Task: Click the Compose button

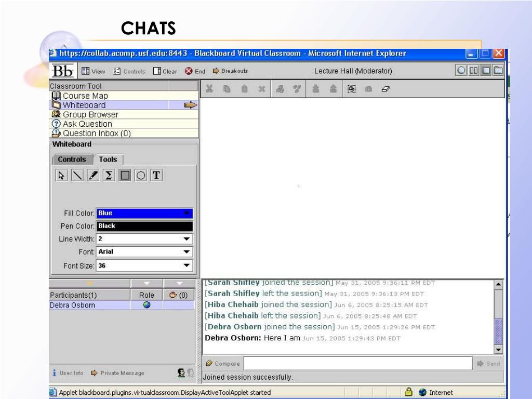Action: 222,363
